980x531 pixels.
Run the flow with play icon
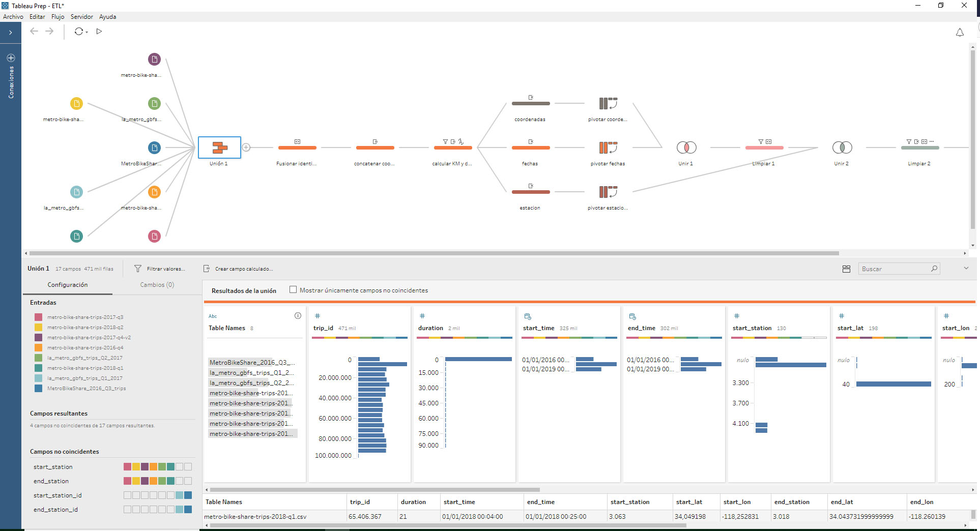[99, 32]
